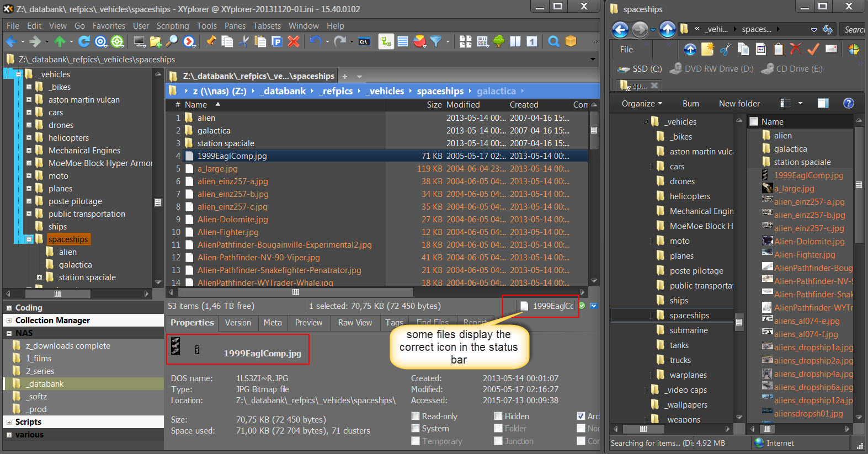Open the Visual Filter funnel icon

click(436, 41)
